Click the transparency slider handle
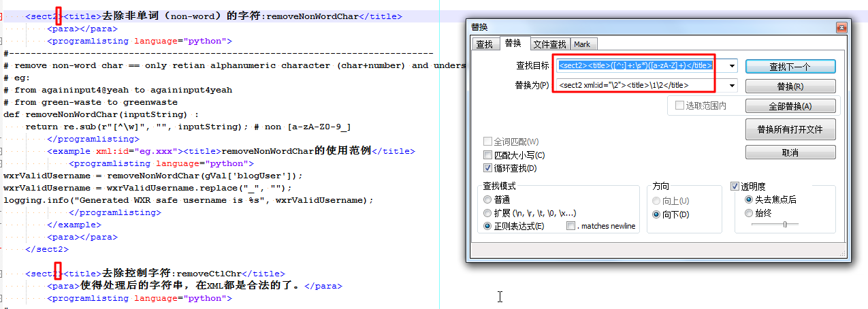868x309 pixels. point(785,224)
